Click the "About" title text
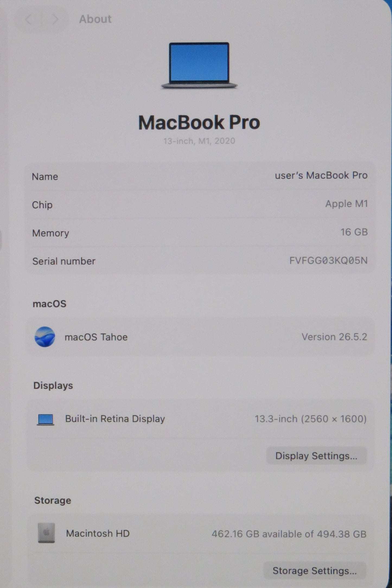The image size is (392, 588). (x=95, y=19)
